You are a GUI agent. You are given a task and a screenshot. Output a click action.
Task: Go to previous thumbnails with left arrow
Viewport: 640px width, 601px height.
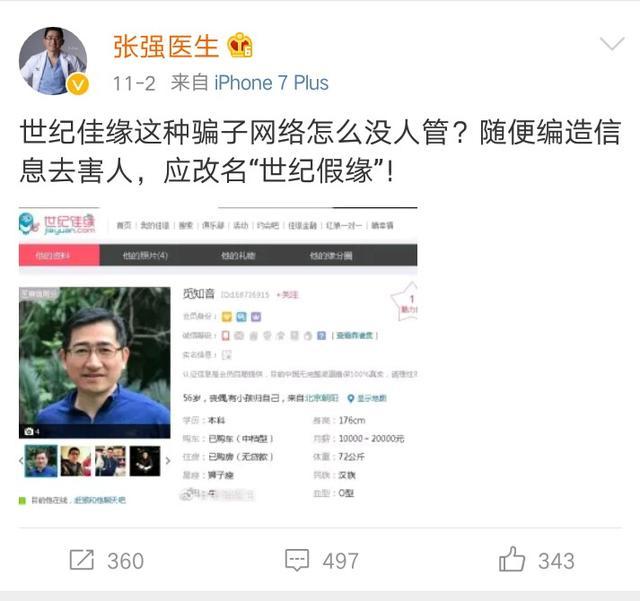click(21, 461)
